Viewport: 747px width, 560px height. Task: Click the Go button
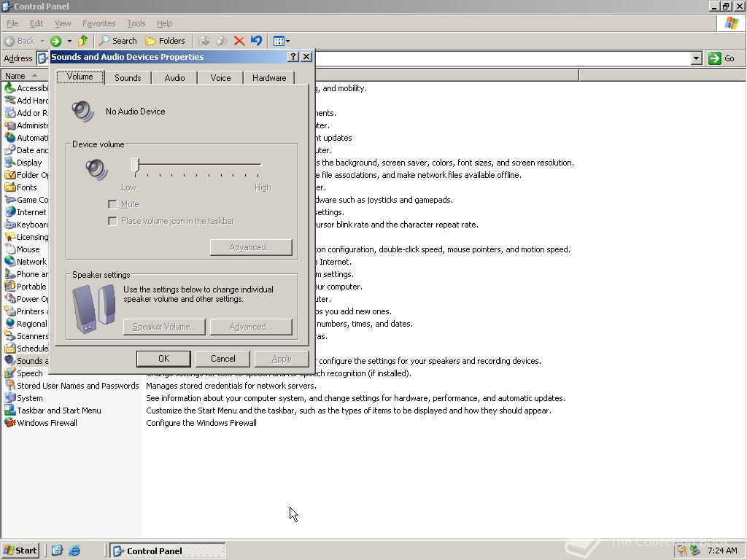click(721, 58)
